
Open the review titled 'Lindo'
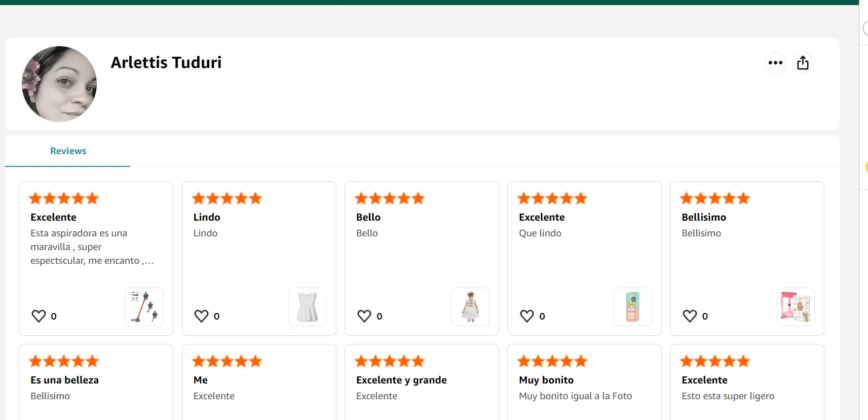pyautogui.click(x=207, y=217)
